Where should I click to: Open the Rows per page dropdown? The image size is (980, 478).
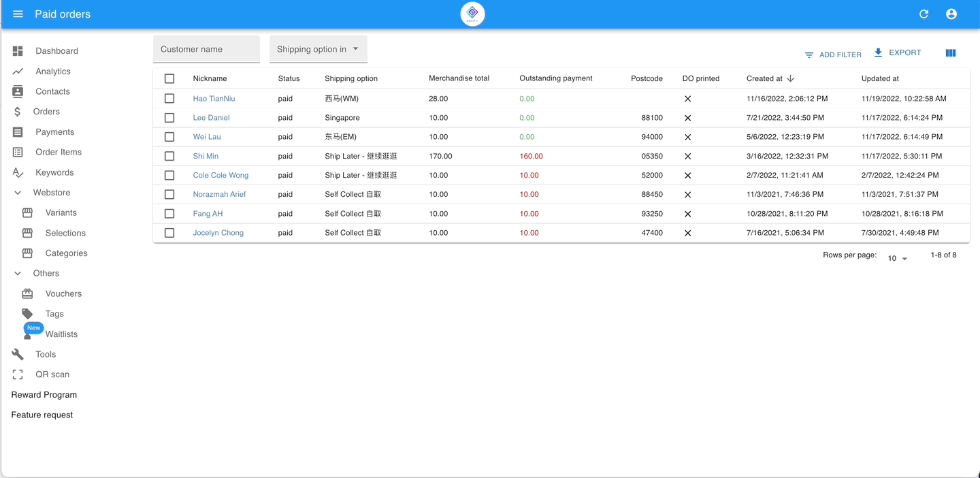[x=897, y=259]
